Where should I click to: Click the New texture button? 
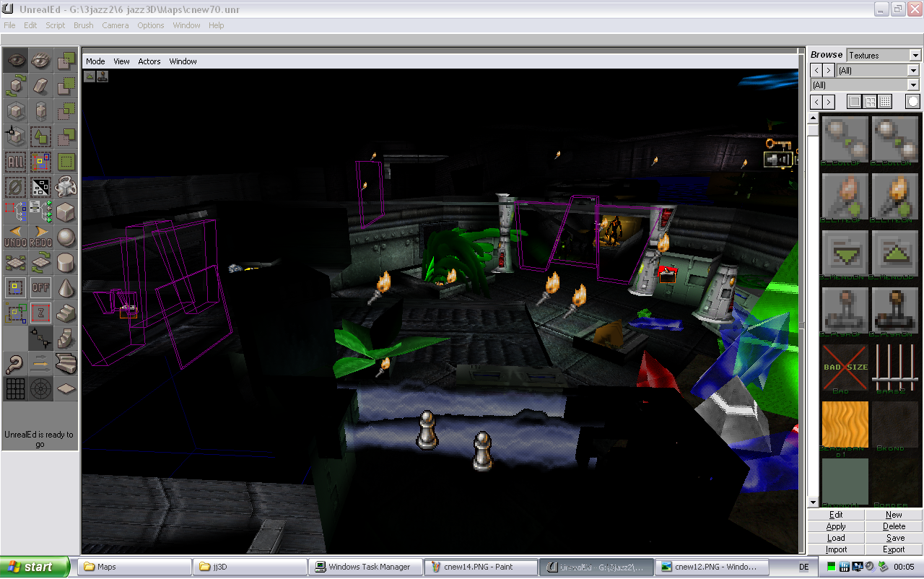tap(894, 515)
